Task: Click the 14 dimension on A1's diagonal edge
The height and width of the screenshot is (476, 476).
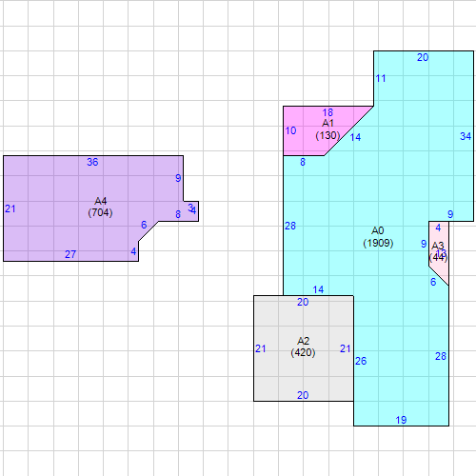Action: coord(355,137)
